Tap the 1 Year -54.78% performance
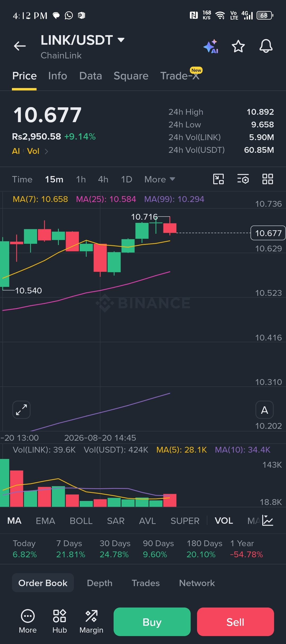 [247, 549]
